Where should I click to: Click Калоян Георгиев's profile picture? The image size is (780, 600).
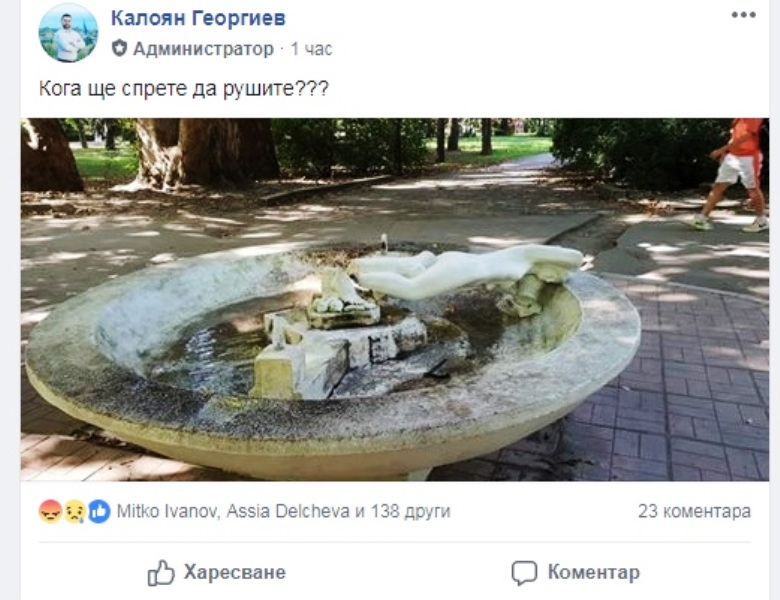[68, 32]
